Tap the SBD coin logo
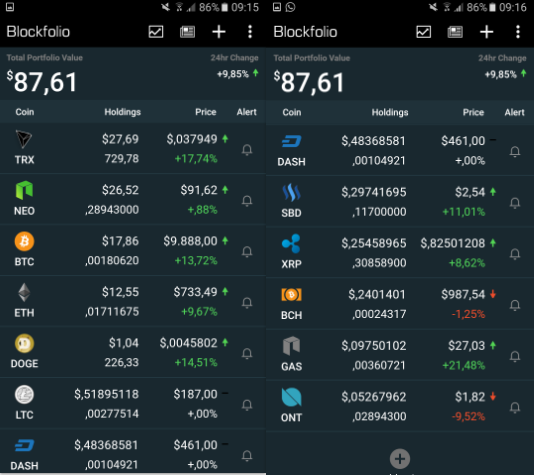Screen dimensions: 534x475 pos(292,192)
